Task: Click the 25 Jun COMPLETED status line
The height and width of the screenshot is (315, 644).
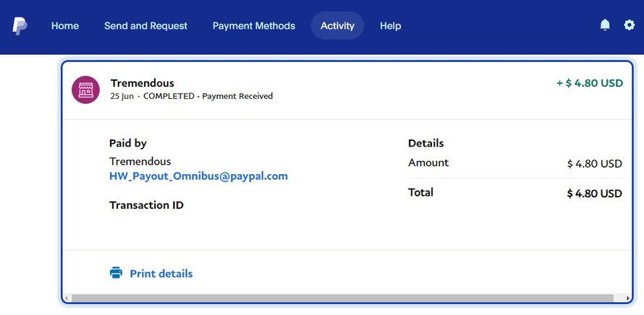Action: coord(192,96)
